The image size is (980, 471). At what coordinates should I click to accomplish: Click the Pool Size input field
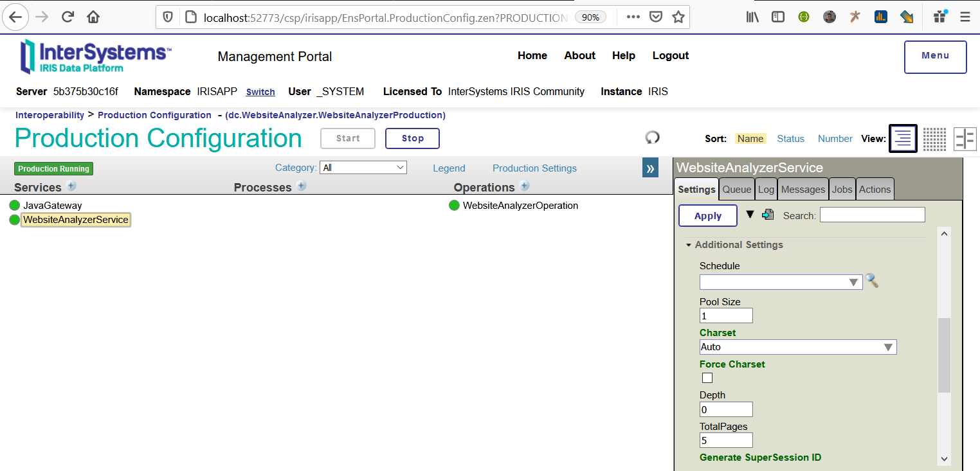click(726, 315)
